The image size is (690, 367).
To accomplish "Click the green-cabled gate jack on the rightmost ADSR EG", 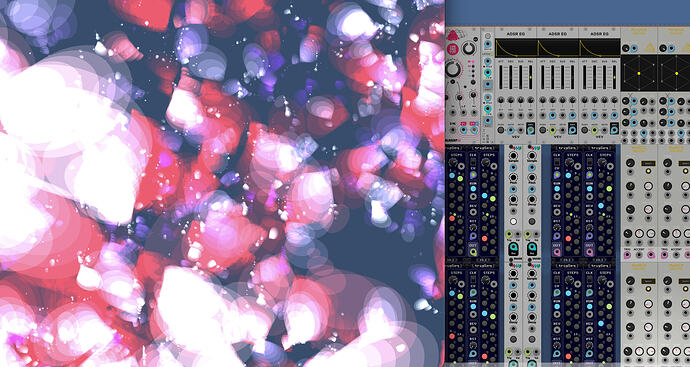I will coord(595,130).
